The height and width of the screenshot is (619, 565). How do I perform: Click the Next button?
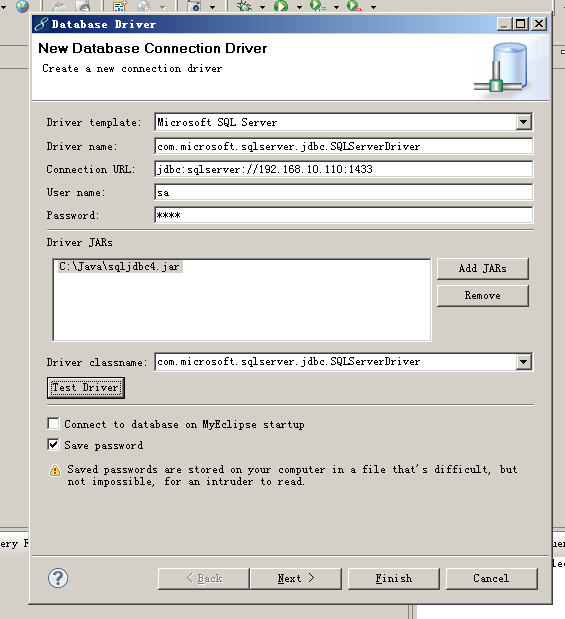[296, 579]
